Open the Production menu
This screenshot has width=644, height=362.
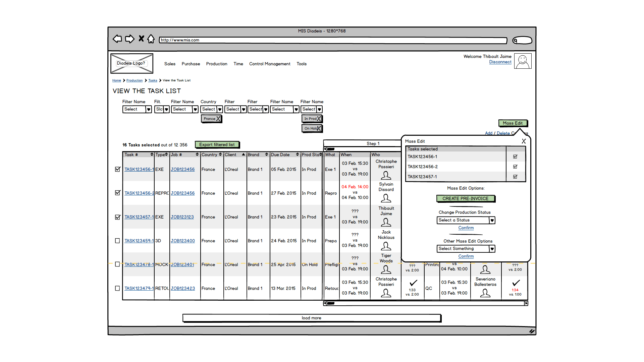(216, 64)
